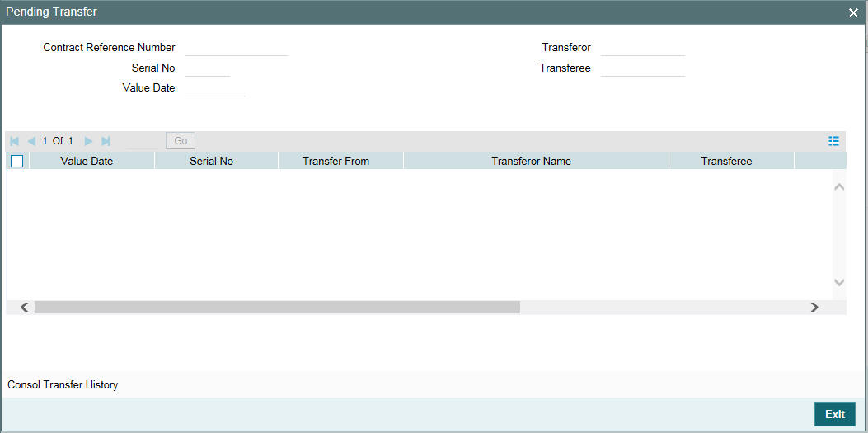Click the '1 Of 1' page indicator
Screen dimensions: 868x433
point(58,141)
